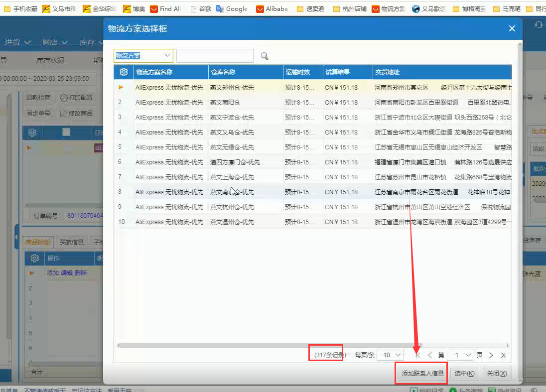The image size is (546, 392).
Task: Click 退款检查 in the background window
Action: coord(38,98)
